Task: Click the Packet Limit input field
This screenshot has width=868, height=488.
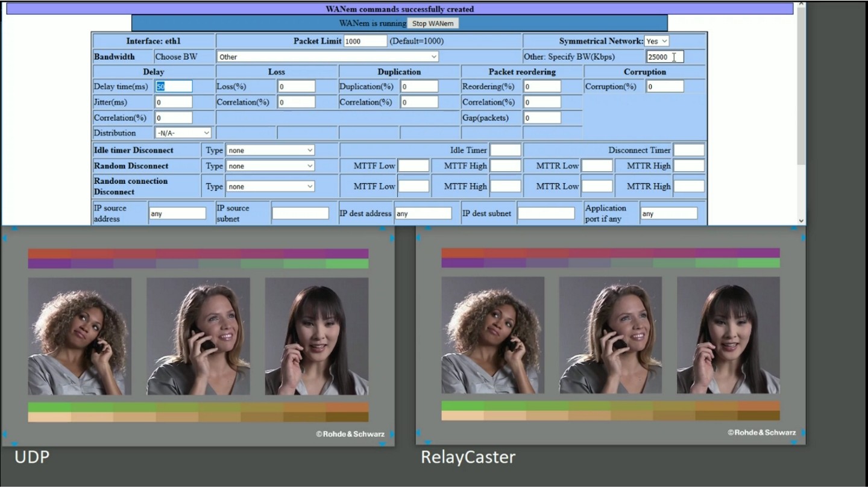Action: click(365, 41)
